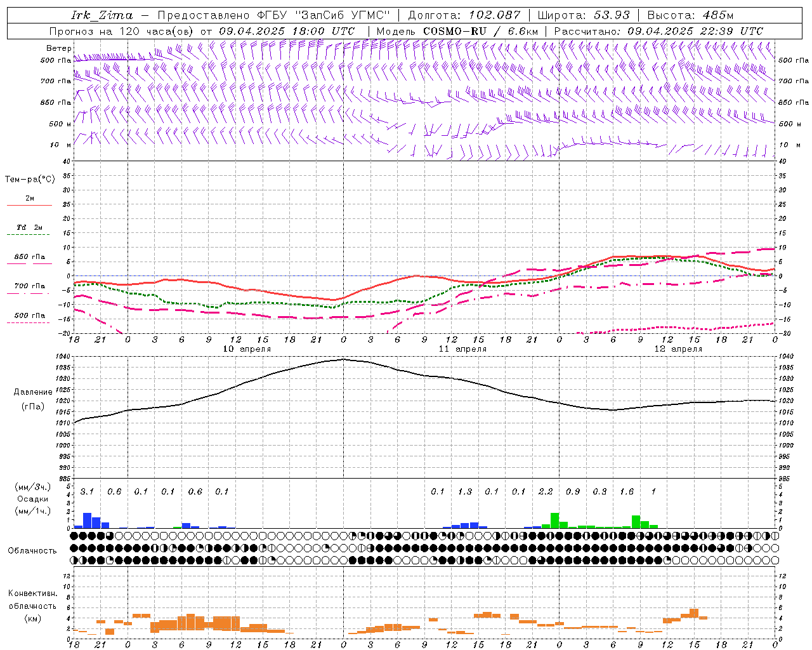This screenshot has height=650, width=812.
Task: Click the 10 апреля date label
Action: click(x=247, y=349)
